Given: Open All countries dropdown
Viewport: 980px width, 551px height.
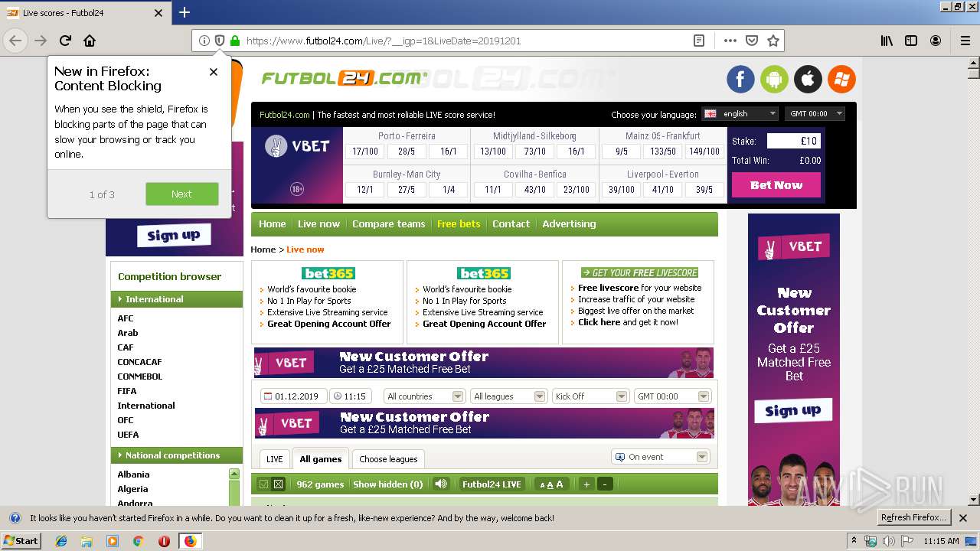Looking at the screenshot, I should [x=425, y=396].
